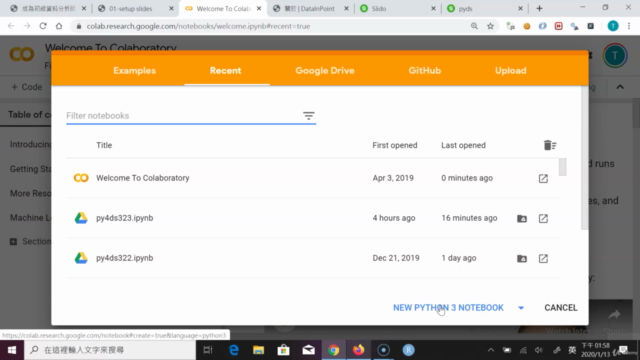This screenshot has height=360, width=640.
Task: Click the notebook list scrollbar thumb
Action: 562,167
